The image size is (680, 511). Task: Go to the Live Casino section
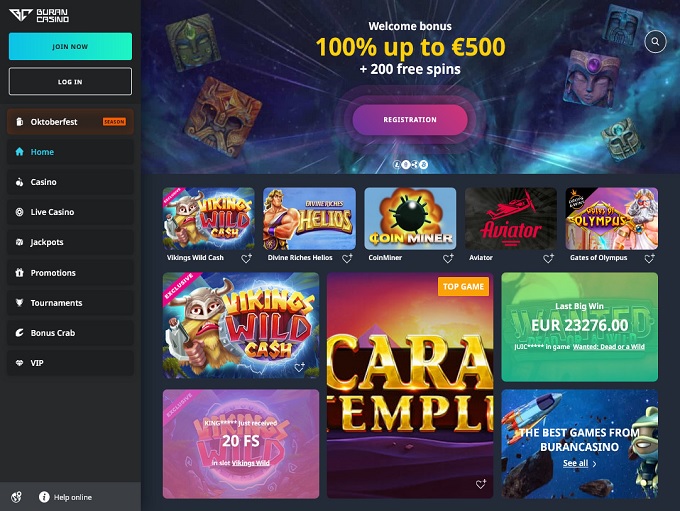coord(70,212)
